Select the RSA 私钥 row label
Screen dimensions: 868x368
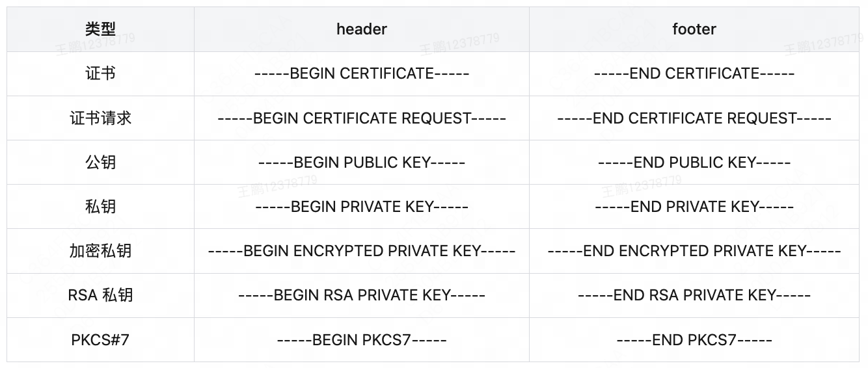[x=100, y=295]
